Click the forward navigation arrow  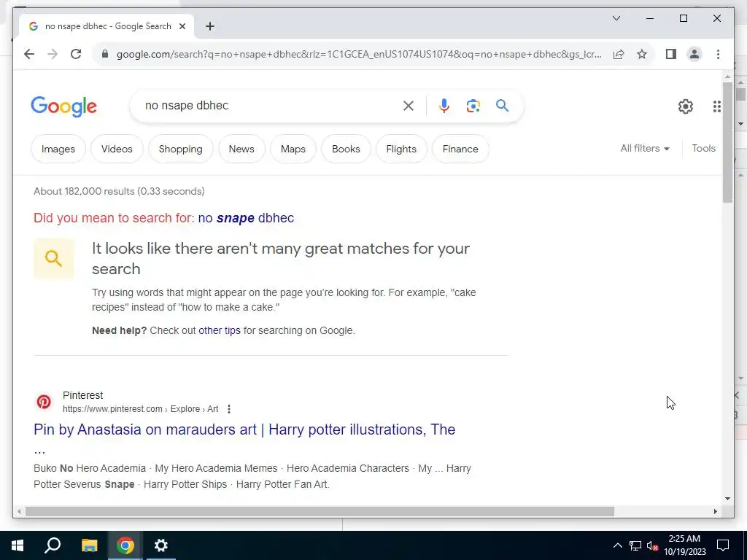coord(53,54)
